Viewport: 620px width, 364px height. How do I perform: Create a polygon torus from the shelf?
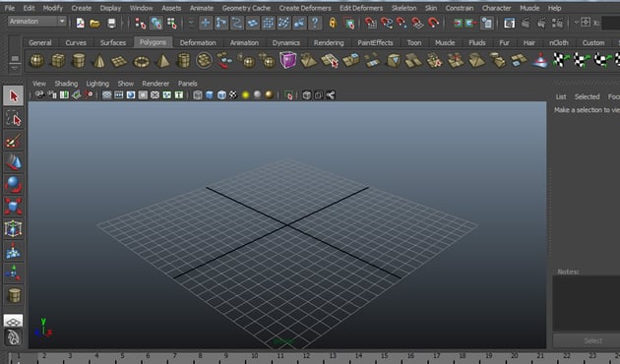tap(141, 61)
